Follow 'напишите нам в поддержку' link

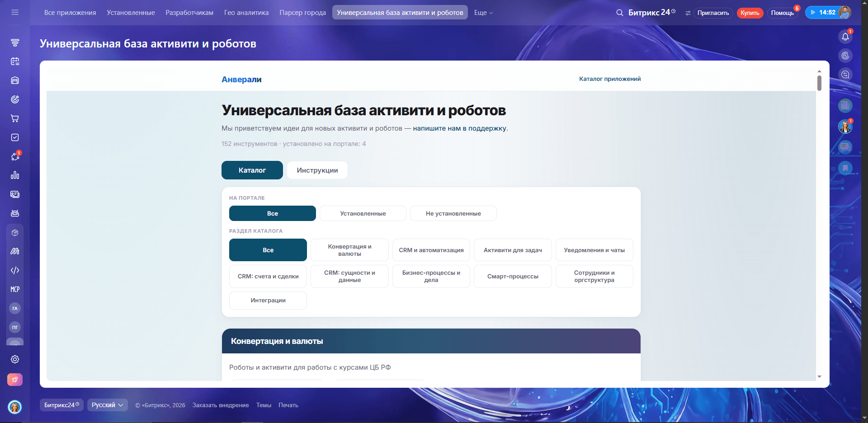[x=459, y=128]
